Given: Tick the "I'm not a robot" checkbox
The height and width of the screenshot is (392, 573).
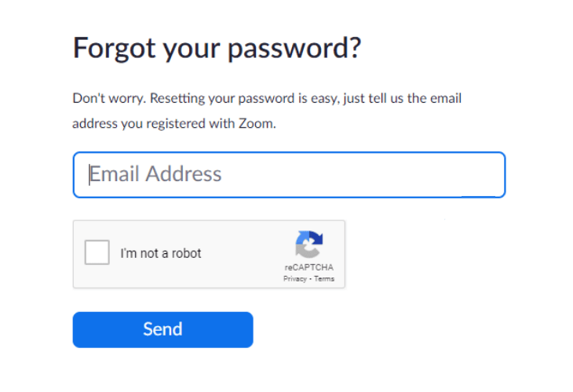Looking at the screenshot, I should tap(97, 253).
